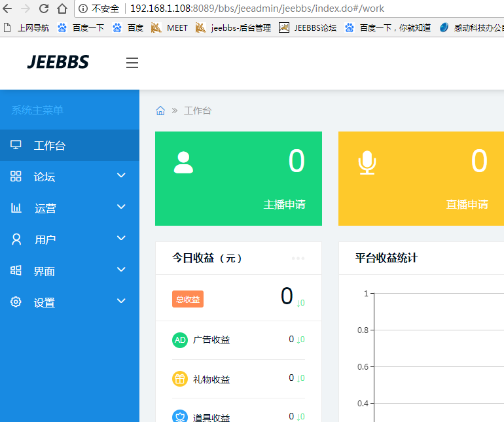The height and width of the screenshot is (422, 504).
Task: Click the hamburger menu icon to collapse sidebar
Action: [x=132, y=63]
